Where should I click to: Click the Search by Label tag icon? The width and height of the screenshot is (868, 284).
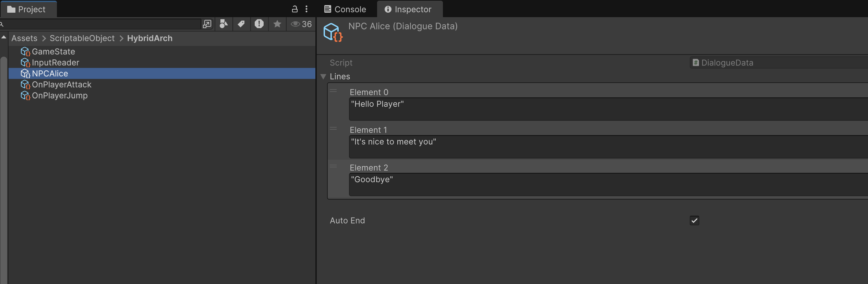point(241,24)
